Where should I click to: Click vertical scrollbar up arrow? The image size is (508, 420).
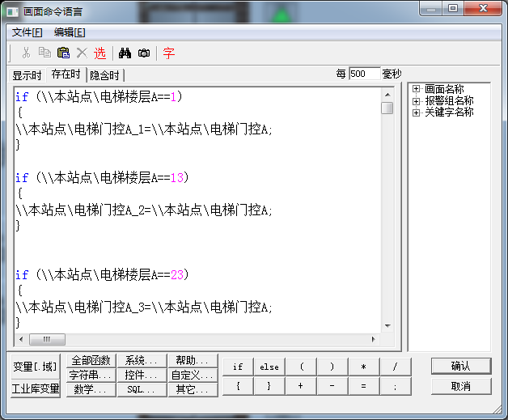pos(387,95)
